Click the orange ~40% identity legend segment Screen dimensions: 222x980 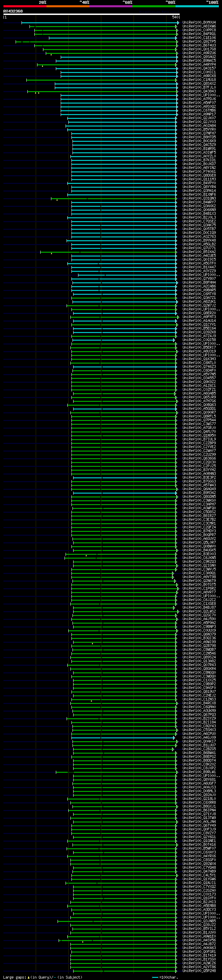click(68, 6)
